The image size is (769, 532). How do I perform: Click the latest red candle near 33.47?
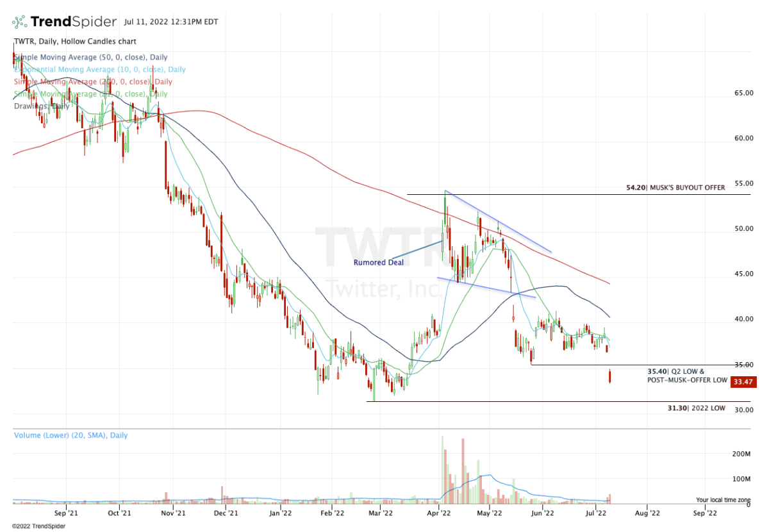click(610, 377)
